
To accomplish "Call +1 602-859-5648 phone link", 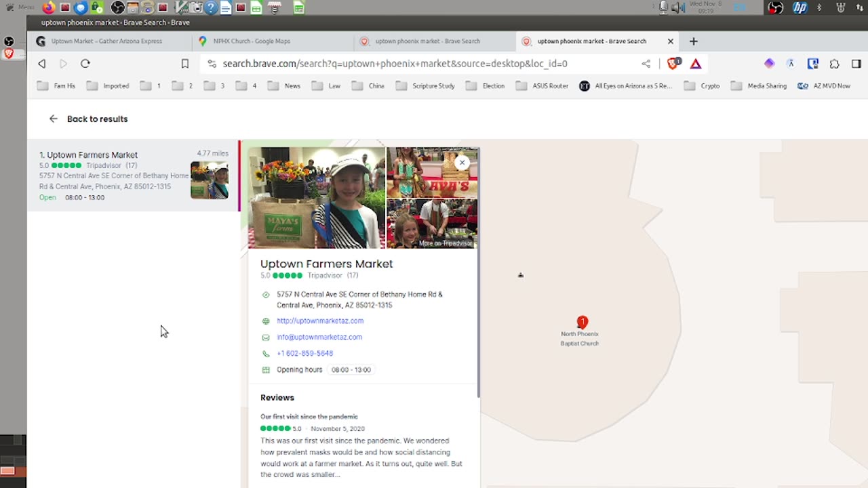I will (305, 354).
